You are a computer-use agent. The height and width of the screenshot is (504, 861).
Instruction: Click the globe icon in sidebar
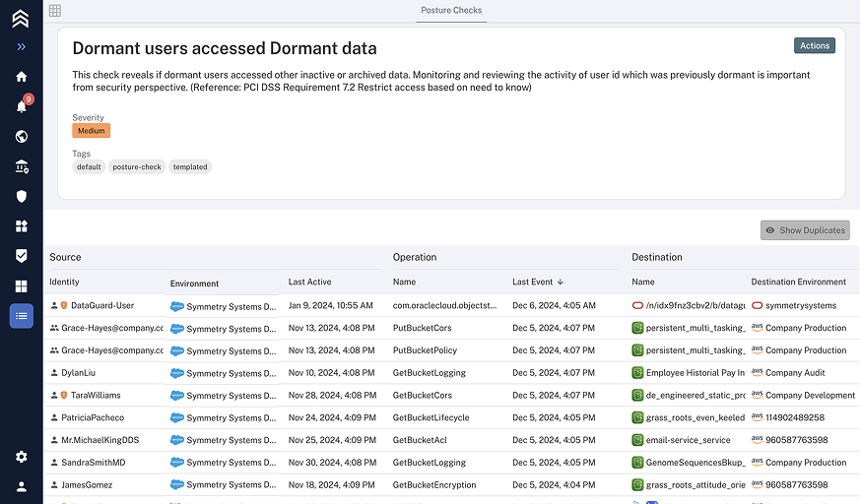(x=21, y=137)
